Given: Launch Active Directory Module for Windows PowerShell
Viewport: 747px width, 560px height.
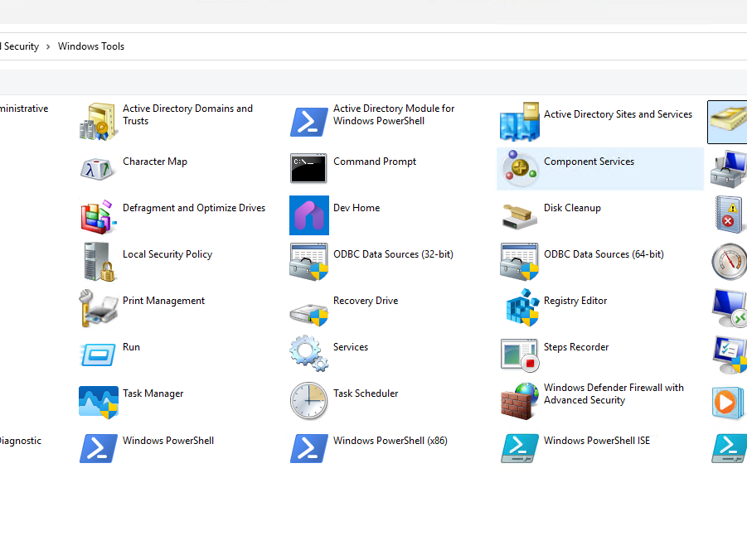Looking at the screenshot, I should click(309, 122).
